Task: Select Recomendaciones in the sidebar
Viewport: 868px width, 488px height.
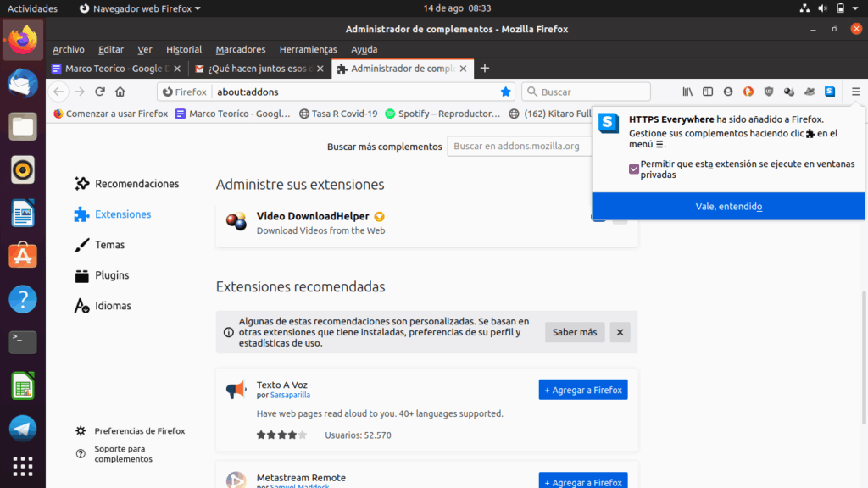Action: [127, 184]
